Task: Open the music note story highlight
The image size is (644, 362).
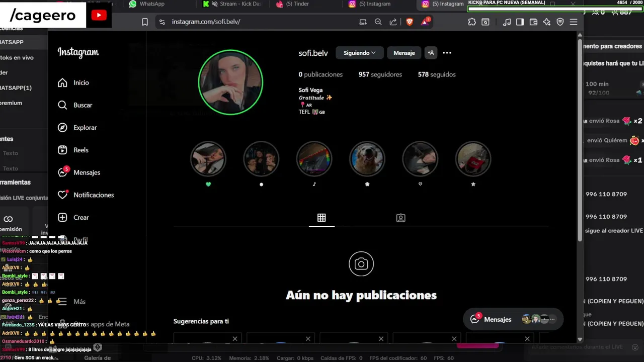Action: pyautogui.click(x=314, y=159)
